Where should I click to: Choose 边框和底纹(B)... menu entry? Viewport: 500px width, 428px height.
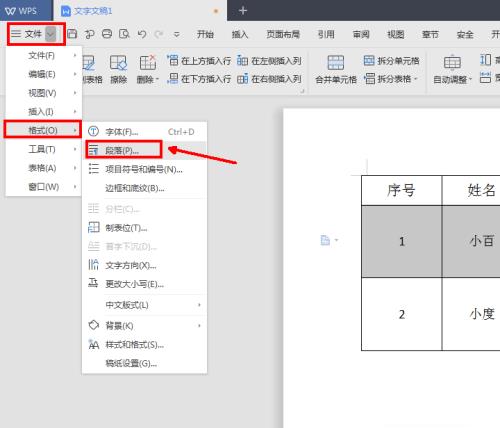pyautogui.click(x=144, y=188)
